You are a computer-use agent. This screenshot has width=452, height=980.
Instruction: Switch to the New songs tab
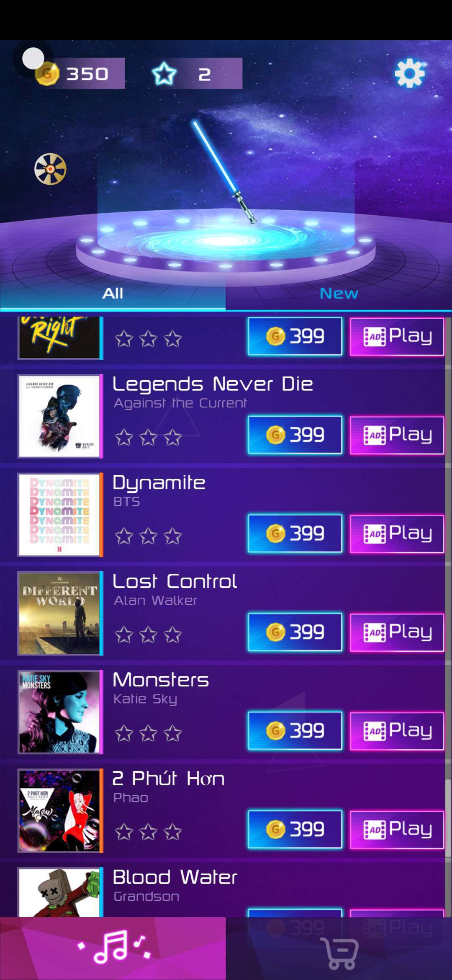[339, 293]
